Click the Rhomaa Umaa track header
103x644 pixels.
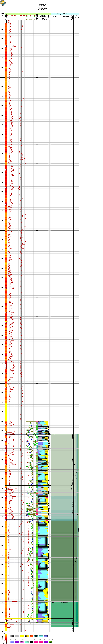(43, 14)
